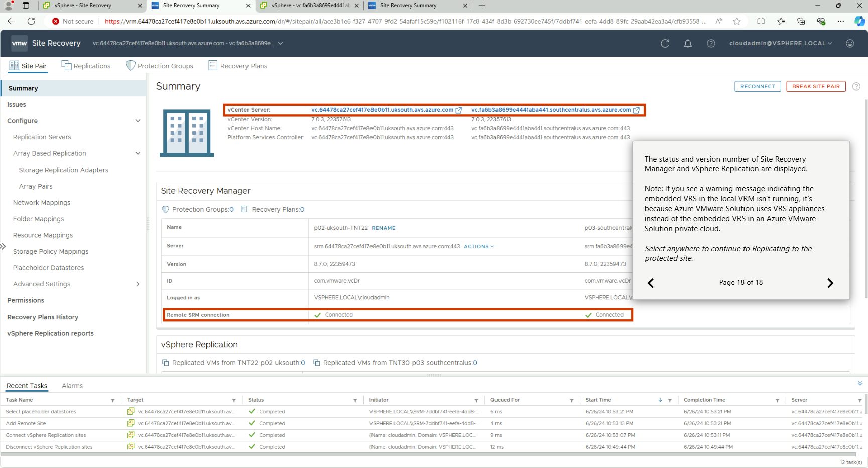Switch to Replications tab
The width and height of the screenshot is (868, 468).
point(86,66)
